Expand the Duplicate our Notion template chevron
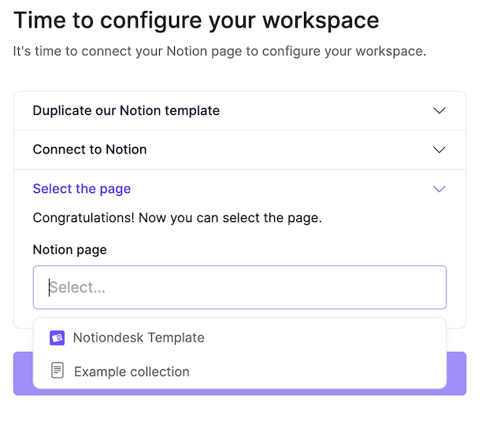Image resolution: width=504 pixels, height=425 pixels. (x=439, y=111)
